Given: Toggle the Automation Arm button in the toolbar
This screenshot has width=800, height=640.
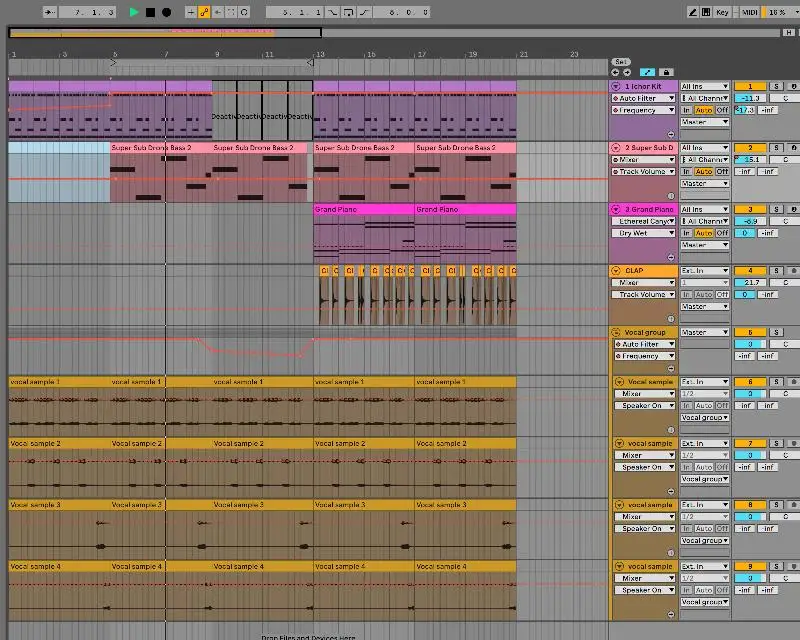Looking at the screenshot, I should (x=204, y=12).
